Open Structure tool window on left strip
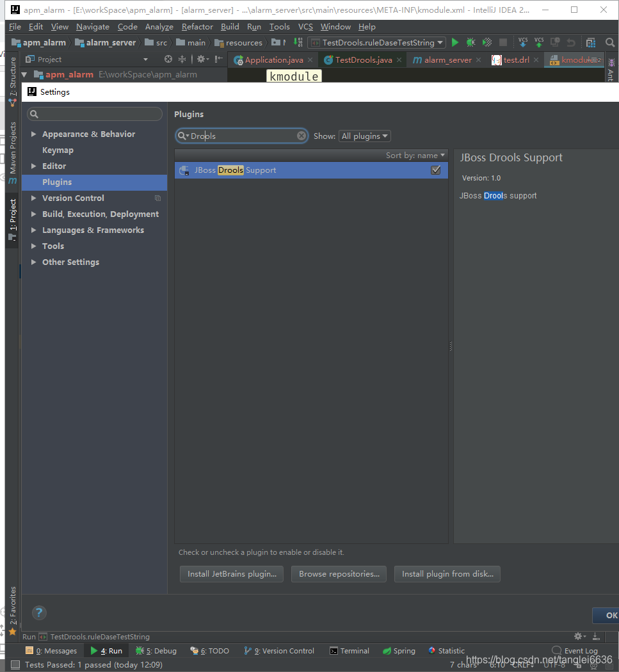 click(x=12, y=81)
